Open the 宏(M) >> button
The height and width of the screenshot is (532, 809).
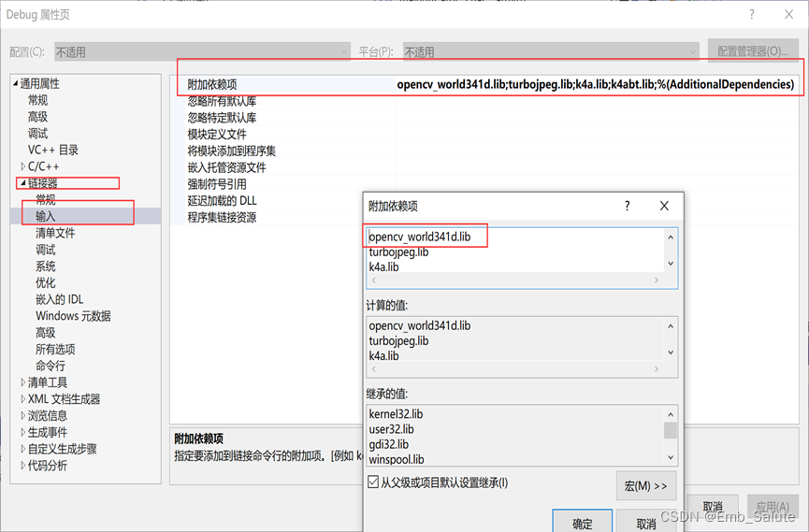(x=646, y=485)
